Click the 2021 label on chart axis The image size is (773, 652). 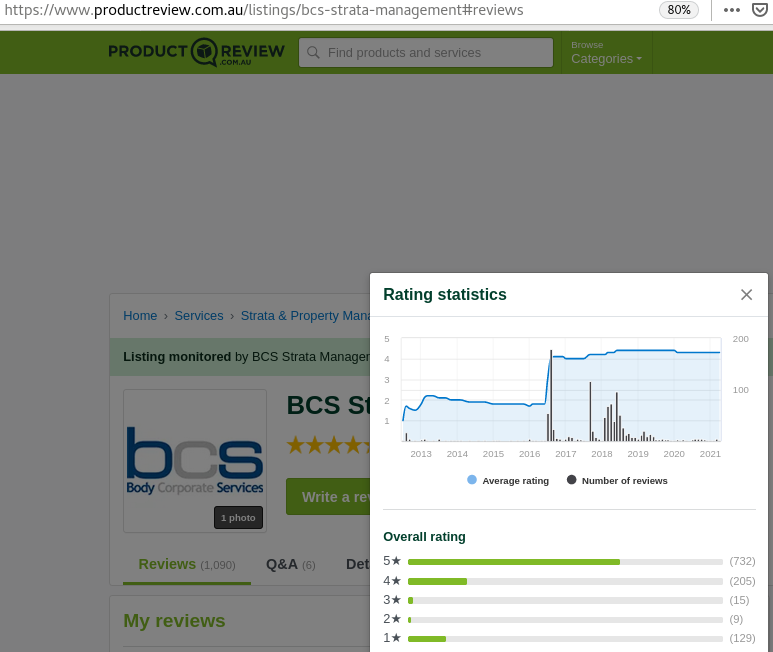pos(710,454)
